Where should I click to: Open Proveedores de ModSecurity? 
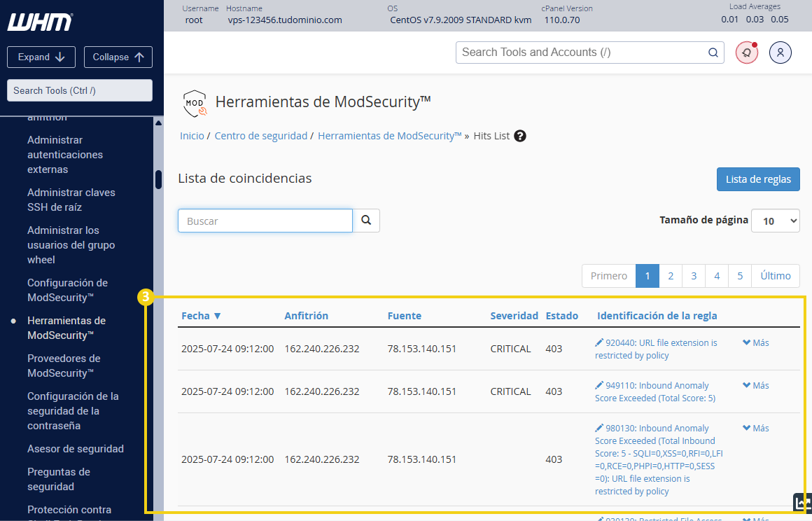(x=64, y=366)
